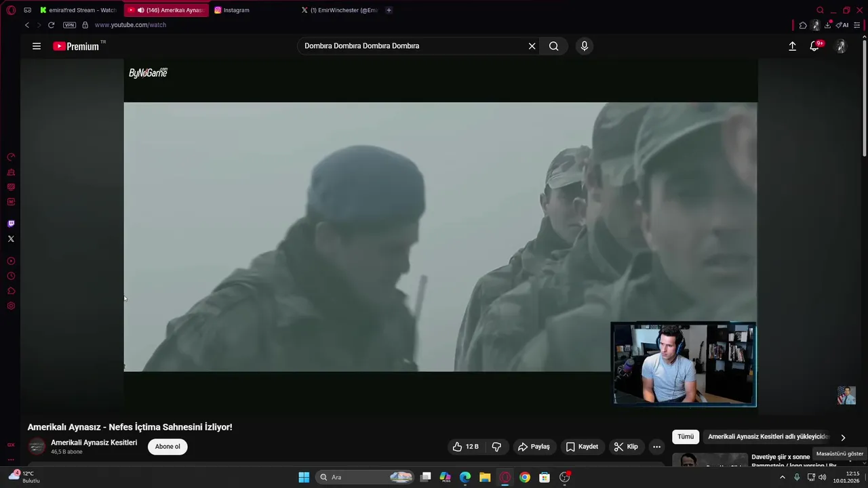Open the channel avatar next to title

(37, 447)
